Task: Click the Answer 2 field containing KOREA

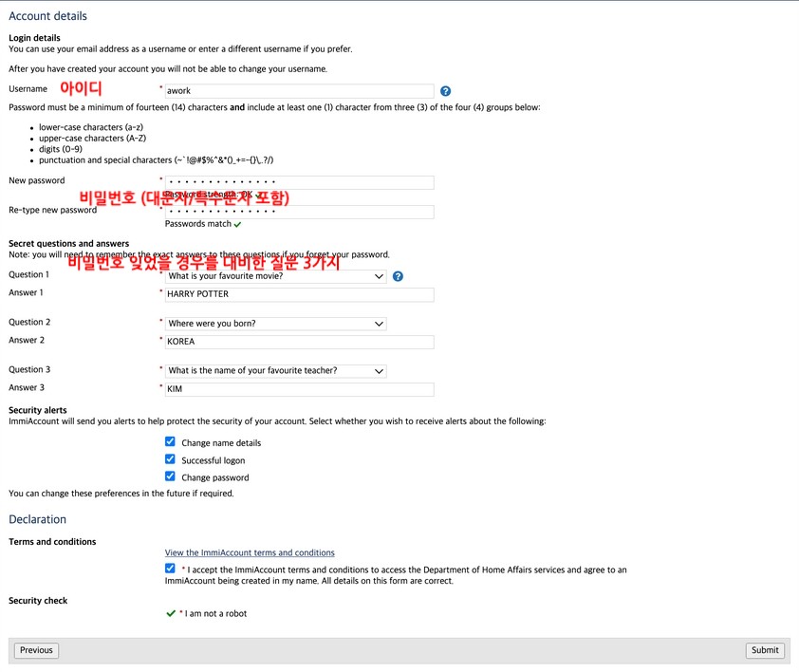Action: (x=299, y=342)
